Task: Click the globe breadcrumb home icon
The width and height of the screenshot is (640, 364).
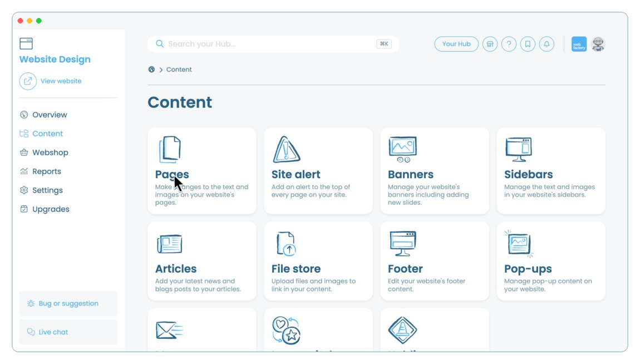Action: [151, 70]
